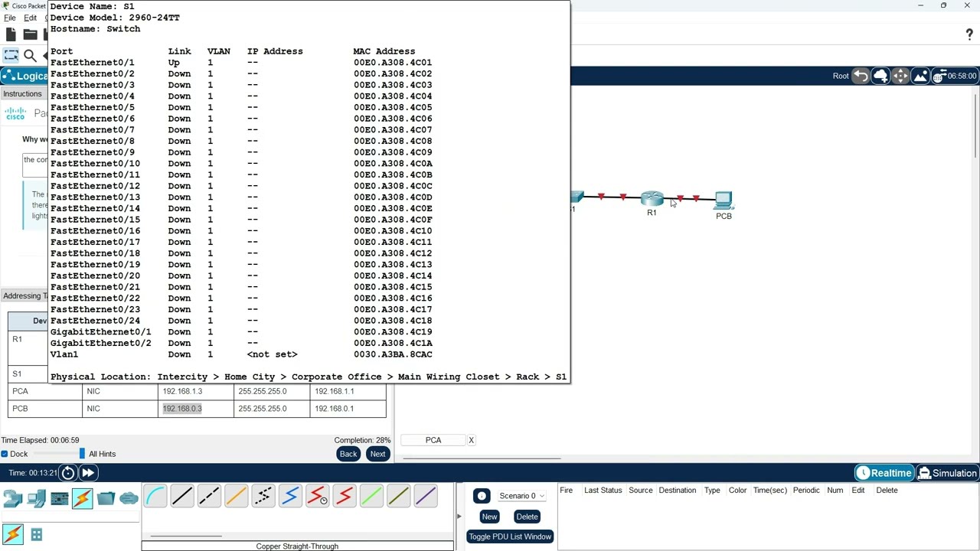The height and width of the screenshot is (551, 980).
Task: Click the scenario info icon
Action: [482, 496]
